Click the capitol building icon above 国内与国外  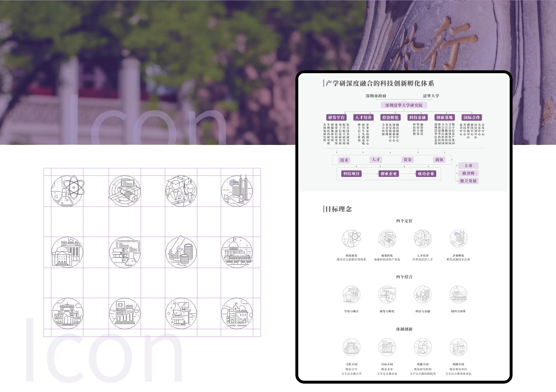coord(458,295)
